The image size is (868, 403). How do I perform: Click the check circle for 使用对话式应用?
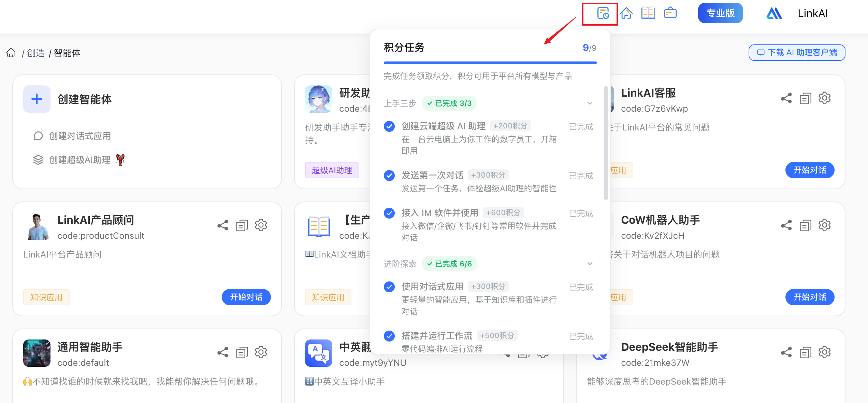pos(389,287)
